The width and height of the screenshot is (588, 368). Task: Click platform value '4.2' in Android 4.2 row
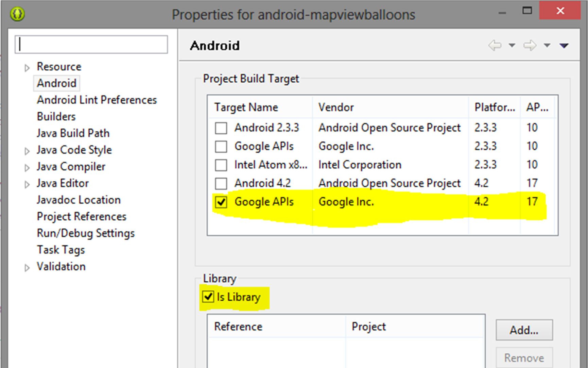(481, 183)
